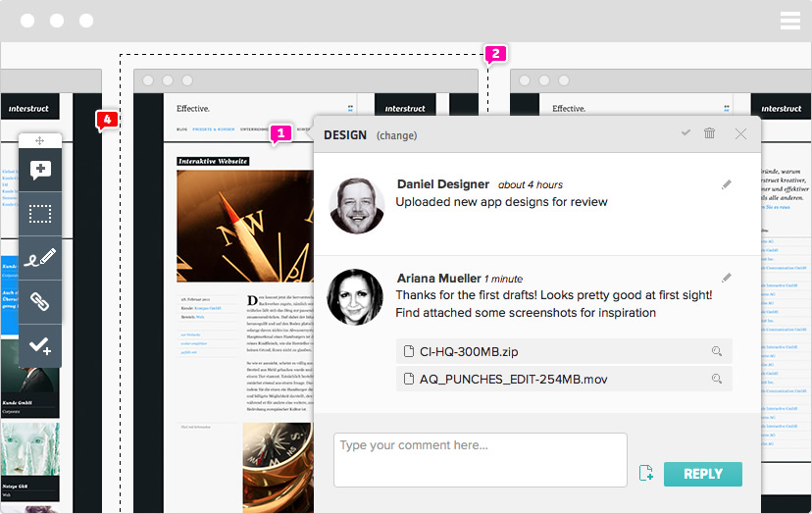This screenshot has height=514, width=812.
Task: Choose the freehand draw pencil tool
Action: [x=40, y=258]
